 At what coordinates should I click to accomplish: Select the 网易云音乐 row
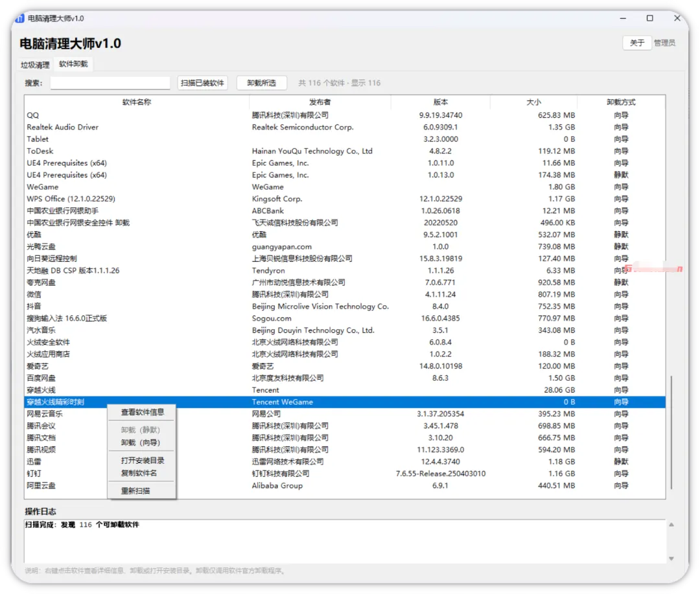(x=345, y=414)
